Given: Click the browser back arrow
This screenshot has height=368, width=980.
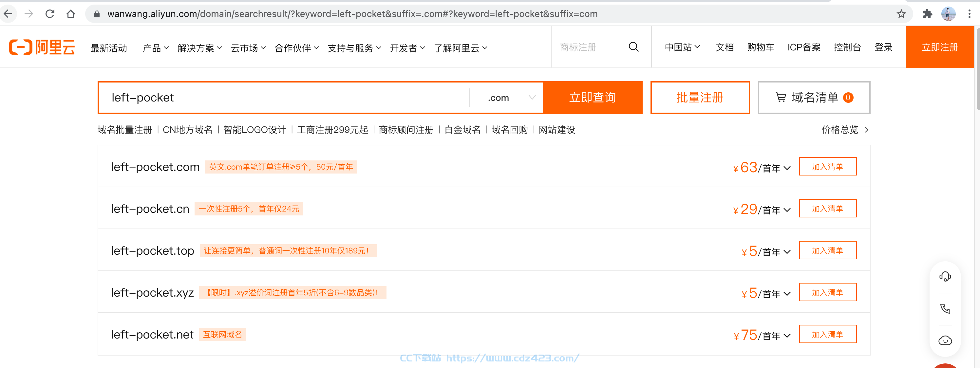Looking at the screenshot, I should 8,14.
